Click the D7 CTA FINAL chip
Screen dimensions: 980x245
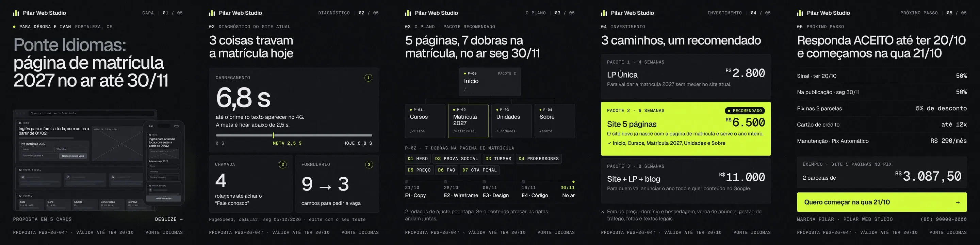click(x=480, y=170)
